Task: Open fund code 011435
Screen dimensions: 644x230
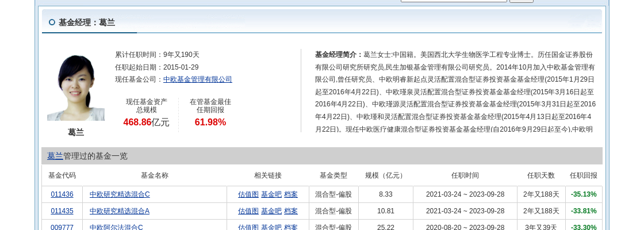Action: pos(62,211)
